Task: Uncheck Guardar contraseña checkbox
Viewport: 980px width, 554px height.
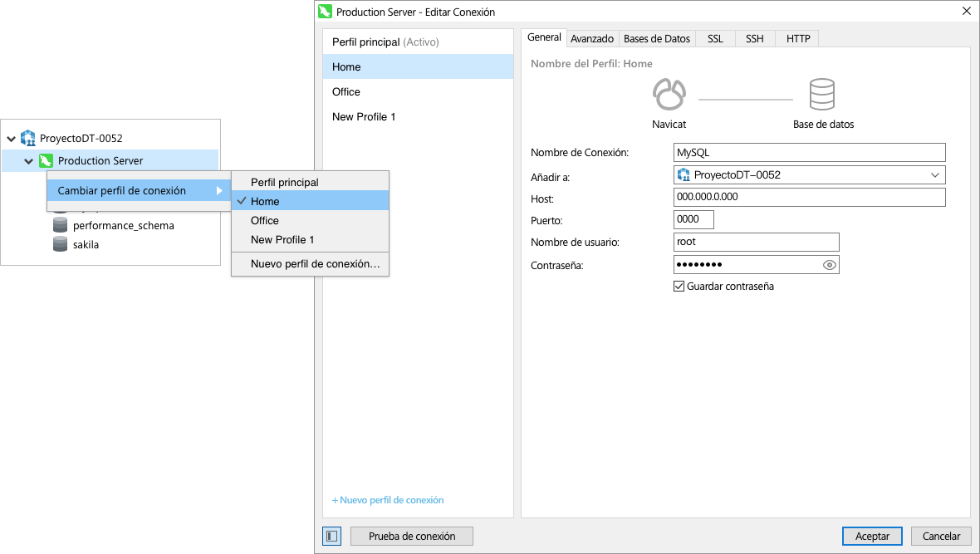Action: click(679, 287)
